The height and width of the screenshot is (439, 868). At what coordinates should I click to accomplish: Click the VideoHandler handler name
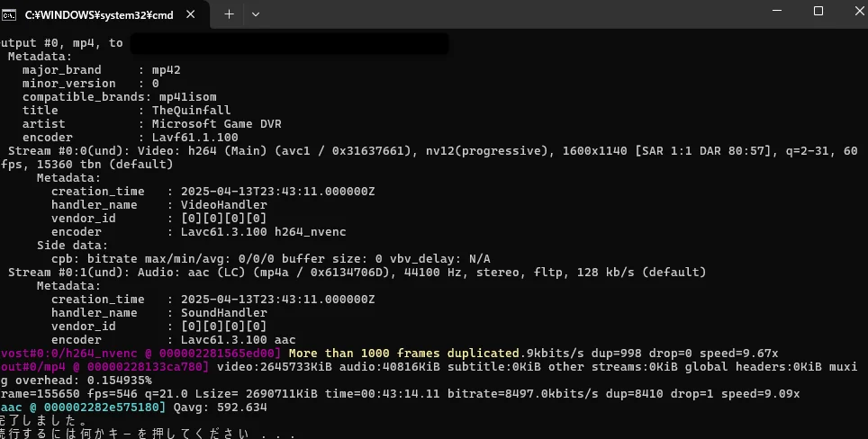point(223,205)
